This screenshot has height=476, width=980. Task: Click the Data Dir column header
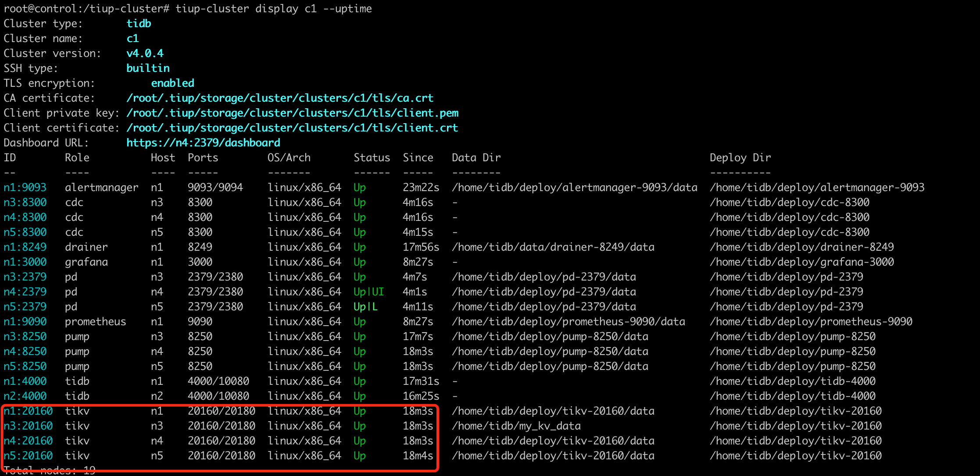point(476,158)
